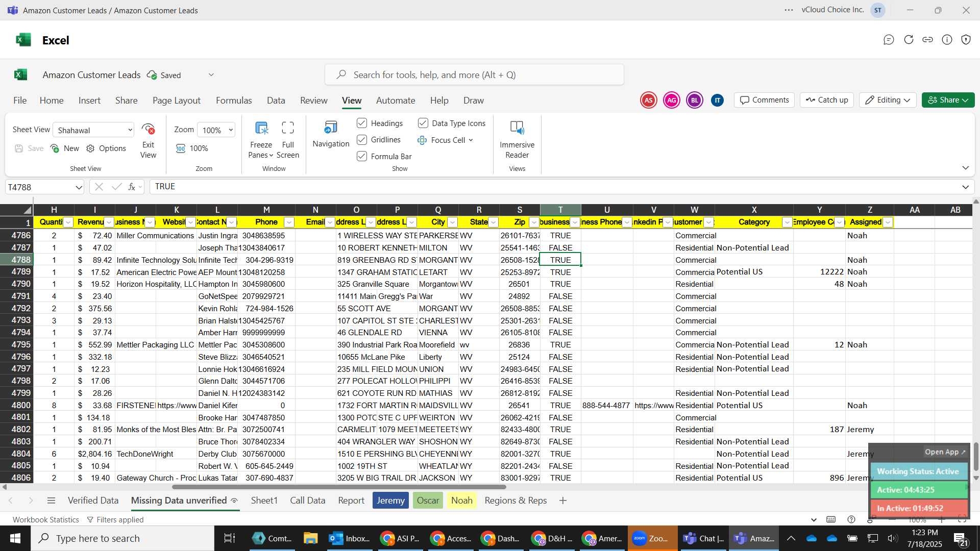Image resolution: width=980 pixels, height=551 pixels.
Task: Open Task View on taskbar
Action: [x=230, y=538]
